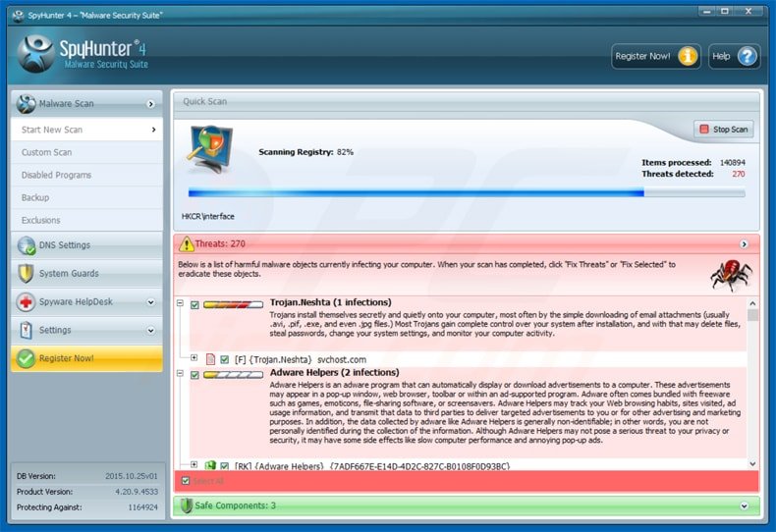The width and height of the screenshot is (776, 532).
Task: Click the green checkmark Register Now icon
Action: pos(26,358)
